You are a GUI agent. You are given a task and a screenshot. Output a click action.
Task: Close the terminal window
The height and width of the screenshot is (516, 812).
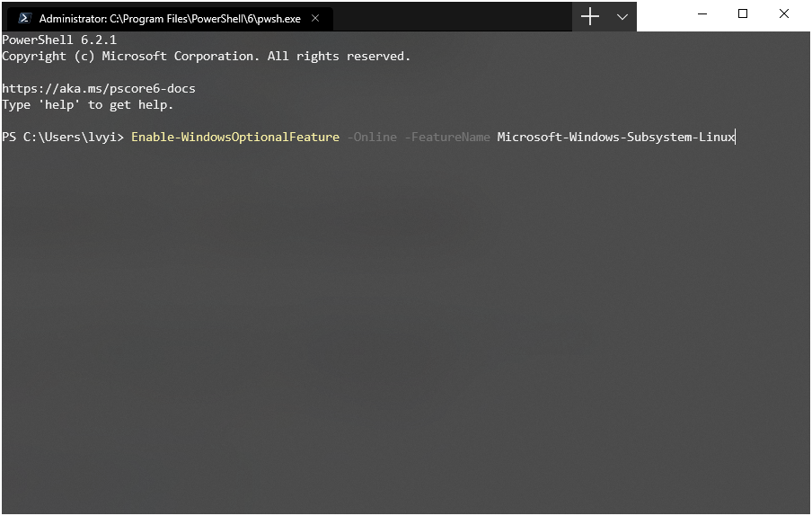coord(783,14)
